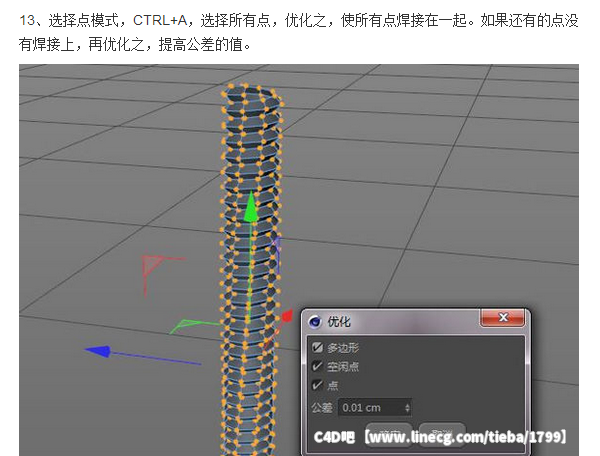Click the large blue Z-axis arrow
Screen dimensions: 600x456
[98, 351]
